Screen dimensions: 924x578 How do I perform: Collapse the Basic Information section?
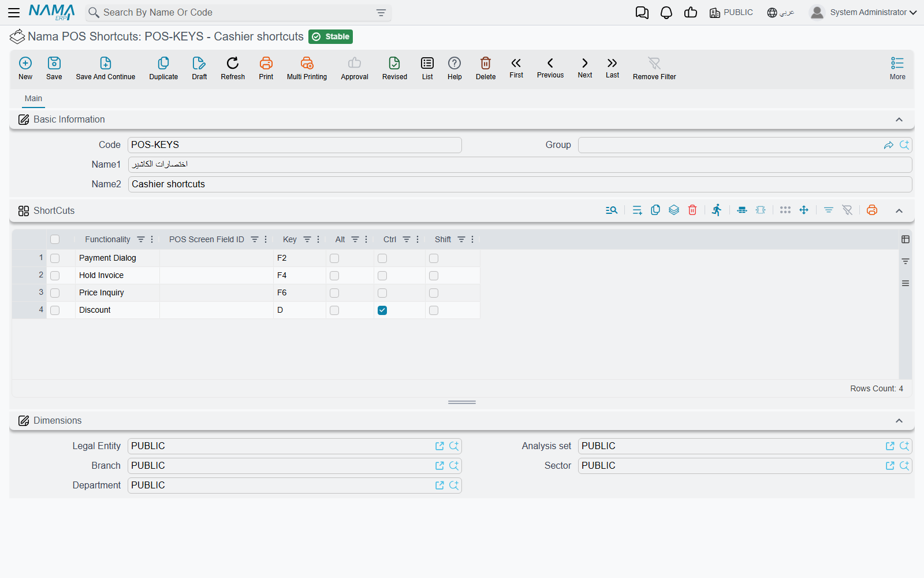[899, 120]
